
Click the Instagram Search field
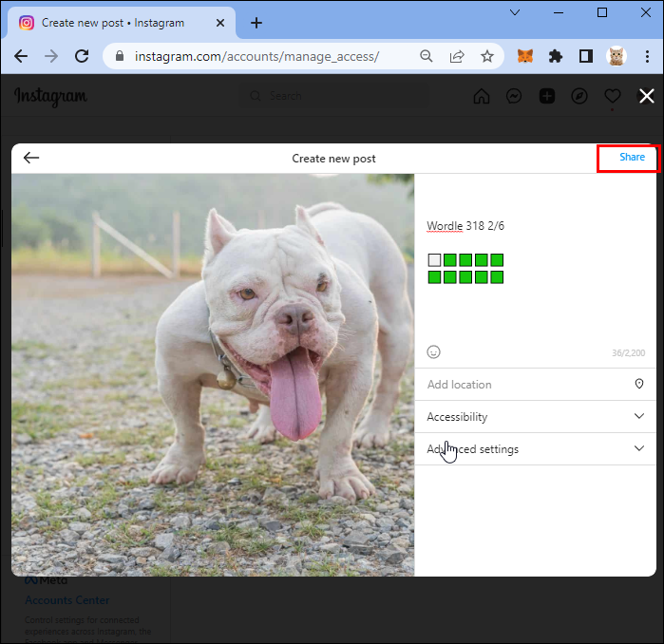[x=334, y=96]
